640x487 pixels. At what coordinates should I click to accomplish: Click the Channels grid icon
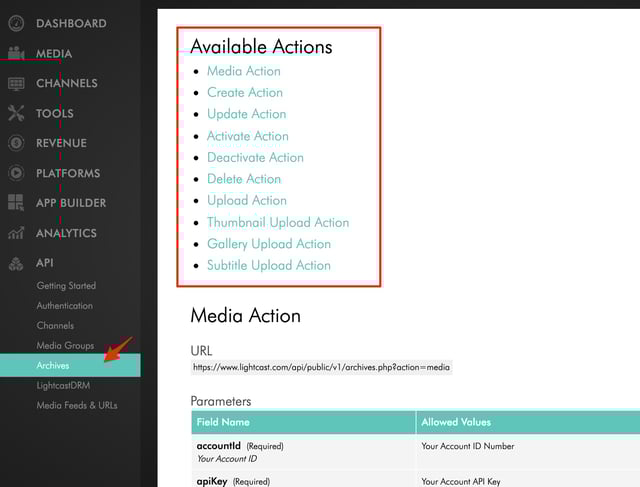tap(16, 83)
